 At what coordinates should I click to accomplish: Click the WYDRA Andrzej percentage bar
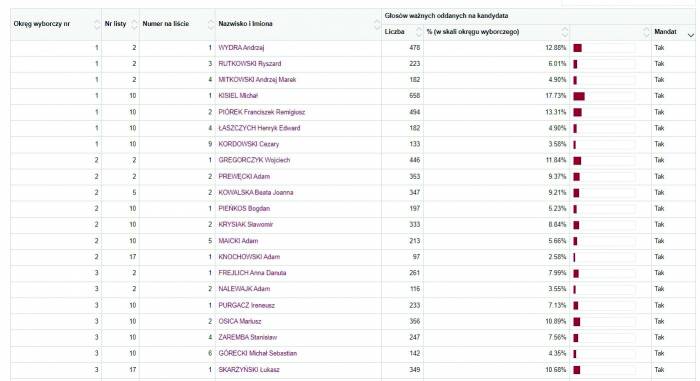tap(578, 48)
